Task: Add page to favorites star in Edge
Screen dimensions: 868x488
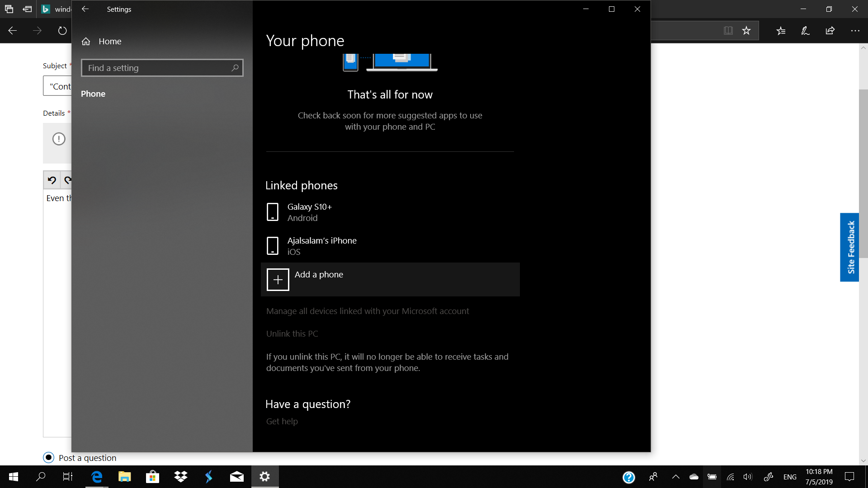Action: [x=746, y=31]
